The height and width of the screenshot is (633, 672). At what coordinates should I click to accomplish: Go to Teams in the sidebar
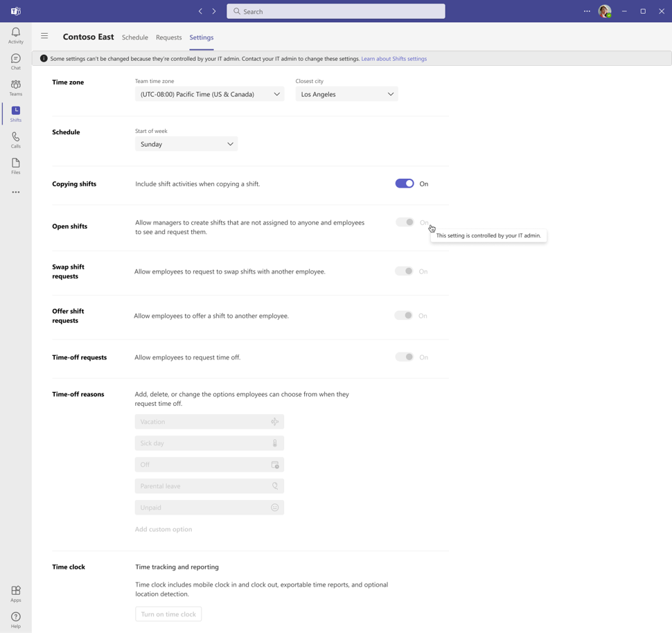pos(16,88)
